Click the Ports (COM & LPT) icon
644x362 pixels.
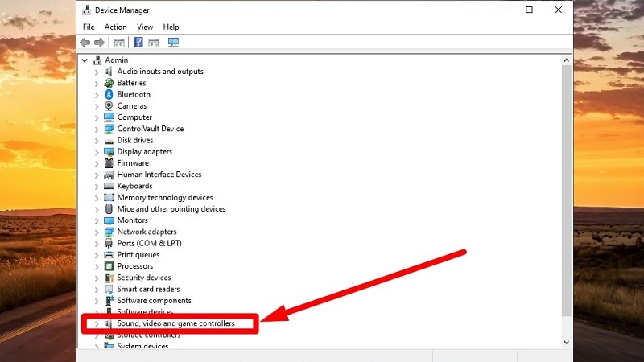coord(109,244)
